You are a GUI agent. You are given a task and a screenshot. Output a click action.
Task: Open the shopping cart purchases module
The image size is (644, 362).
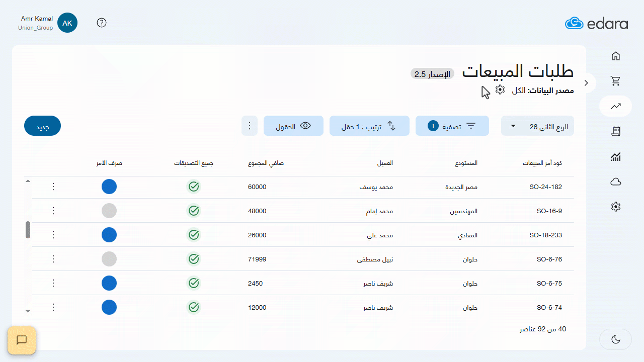pyautogui.click(x=615, y=81)
